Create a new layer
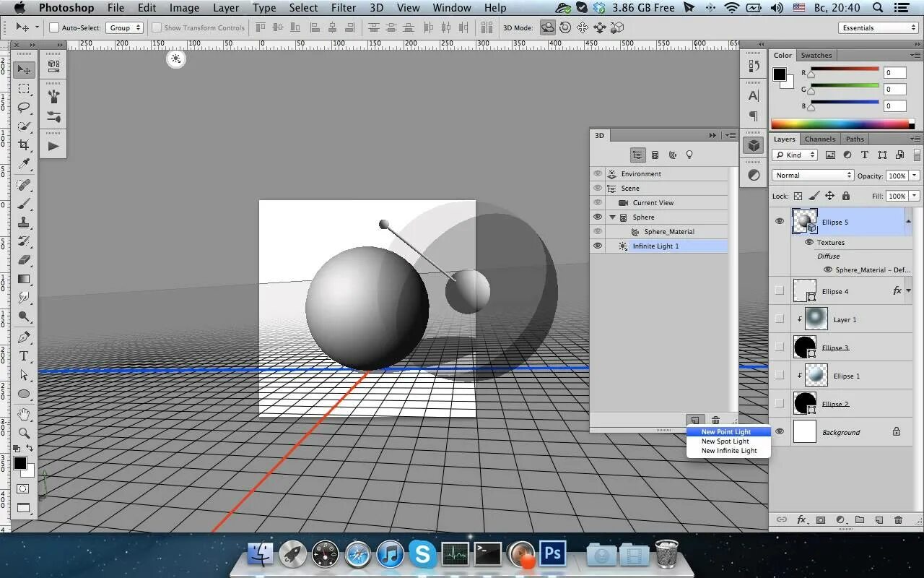 (879, 519)
